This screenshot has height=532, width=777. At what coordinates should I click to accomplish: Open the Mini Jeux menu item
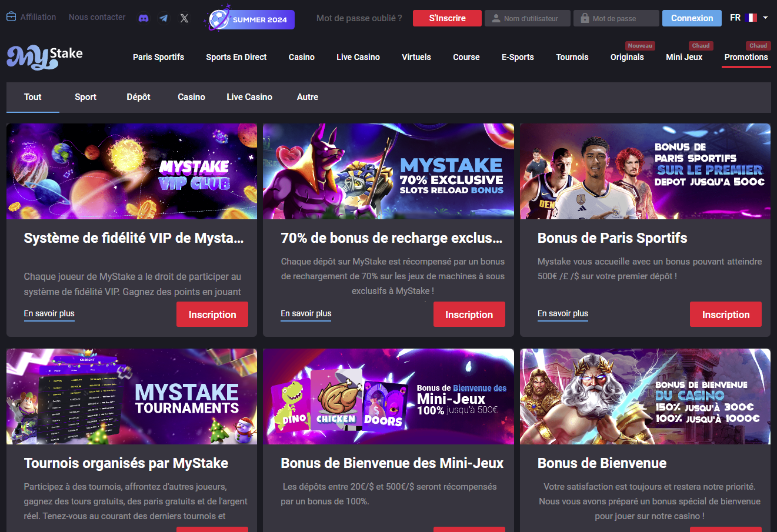coord(684,57)
